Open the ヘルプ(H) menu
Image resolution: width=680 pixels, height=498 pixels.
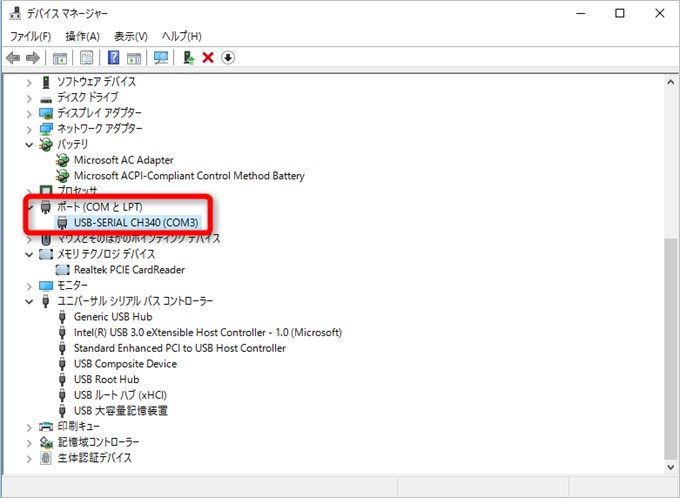[x=180, y=37]
